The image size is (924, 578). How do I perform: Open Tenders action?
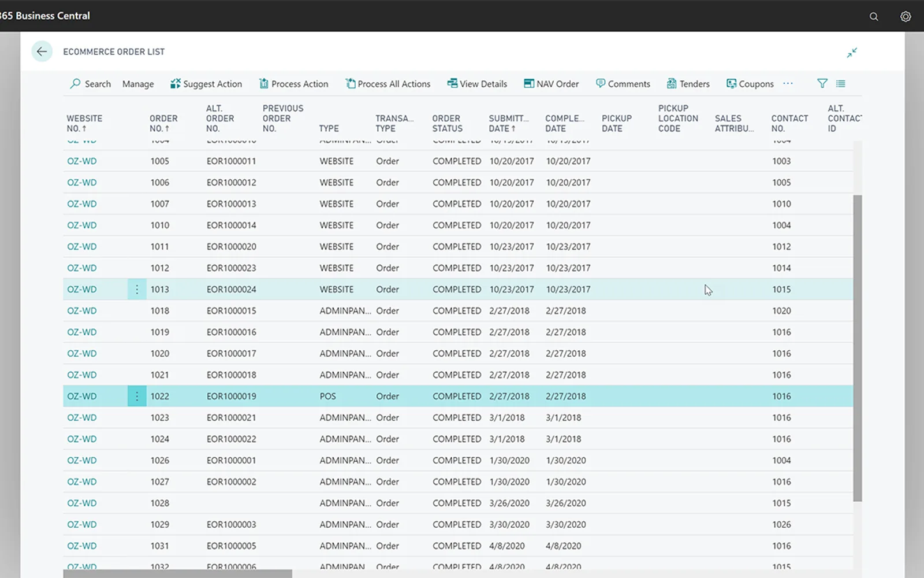pos(688,84)
